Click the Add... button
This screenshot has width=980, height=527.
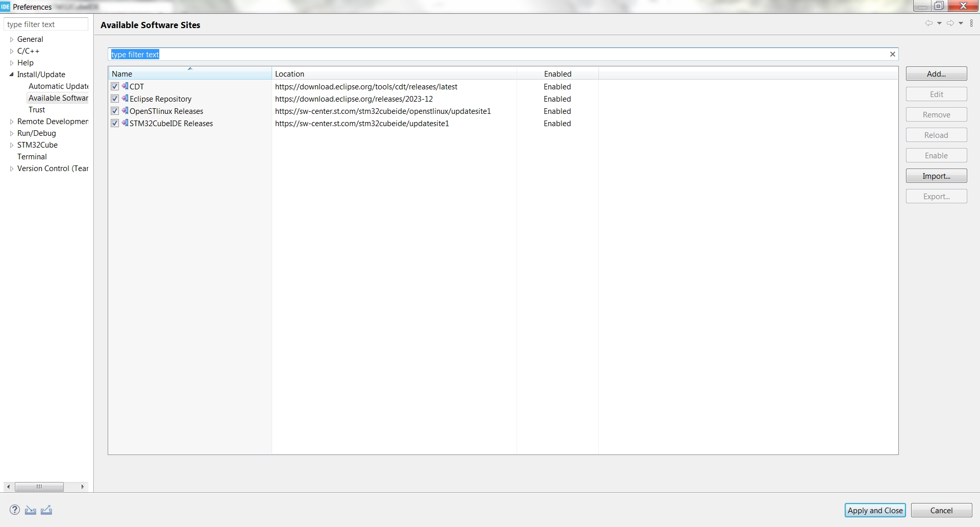click(936, 74)
